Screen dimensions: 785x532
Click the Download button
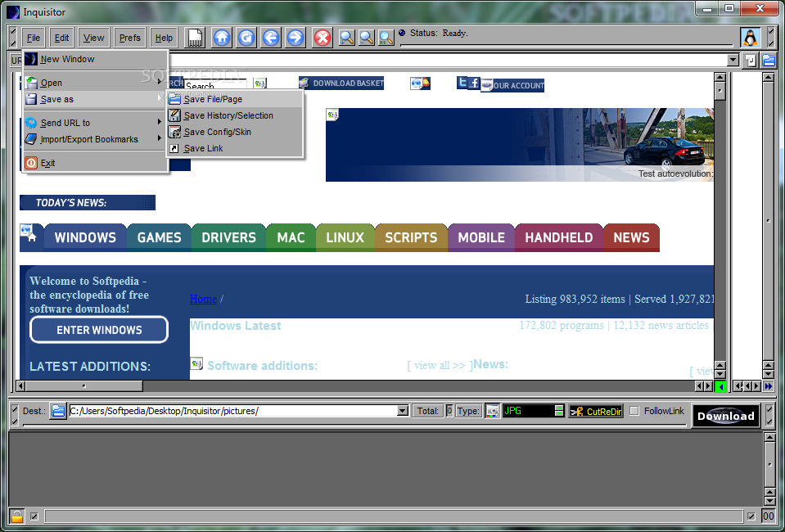click(726, 416)
